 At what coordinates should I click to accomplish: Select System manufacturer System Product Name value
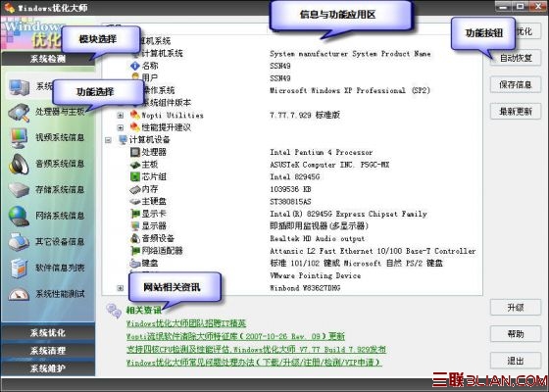pyautogui.click(x=350, y=54)
